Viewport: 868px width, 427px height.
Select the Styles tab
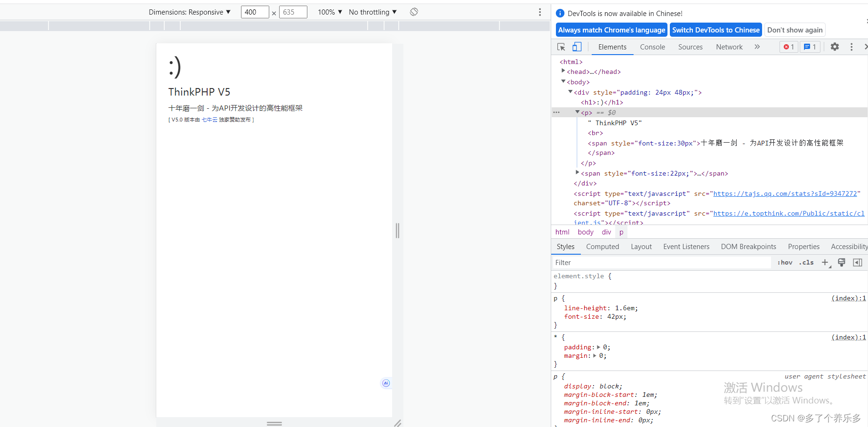click(565, 247)
